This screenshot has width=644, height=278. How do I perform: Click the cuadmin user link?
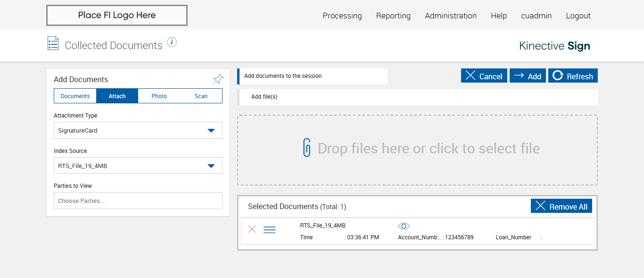click(x=537, y=16)
